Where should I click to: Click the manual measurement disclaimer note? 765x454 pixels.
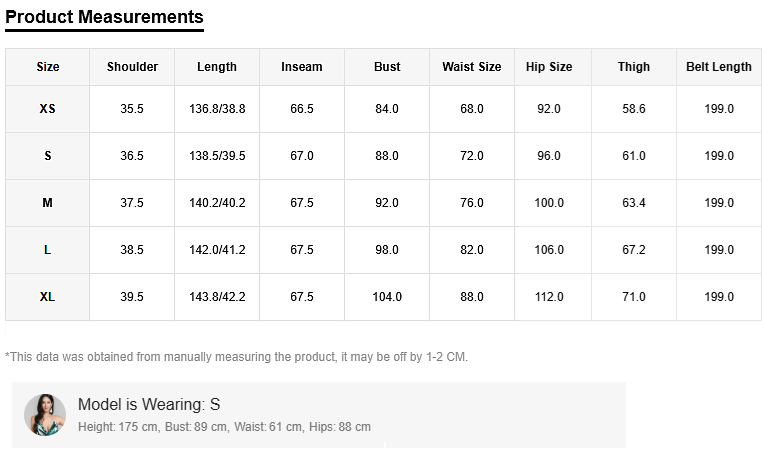(236, 357)
